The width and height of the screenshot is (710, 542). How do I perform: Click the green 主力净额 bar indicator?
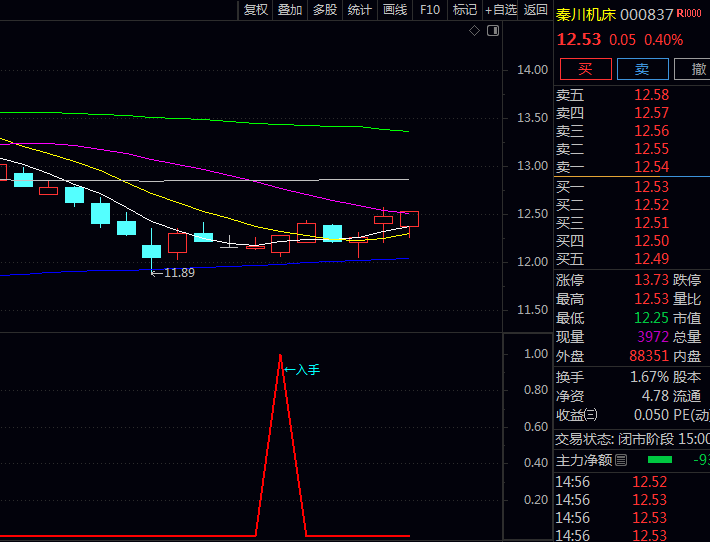[x=660, y=460]
